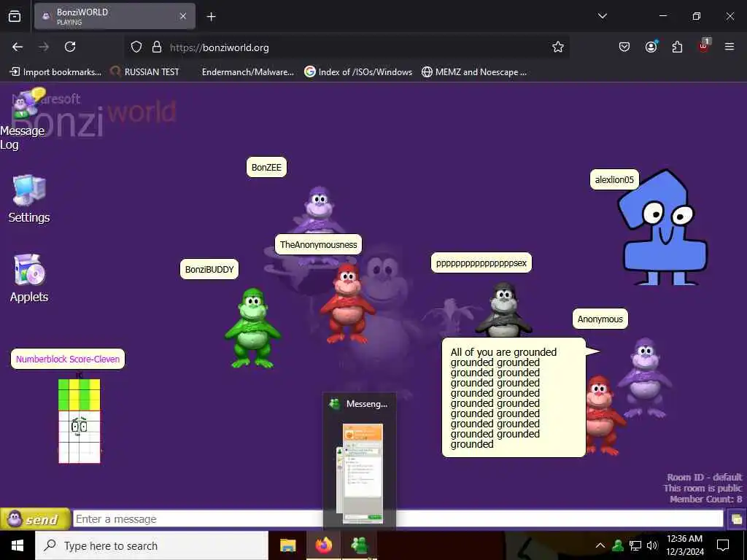Click the gray gorilla under ppppppsex tag
The image size is (747, 560).
pyautogui.click(x=503, y=309)
